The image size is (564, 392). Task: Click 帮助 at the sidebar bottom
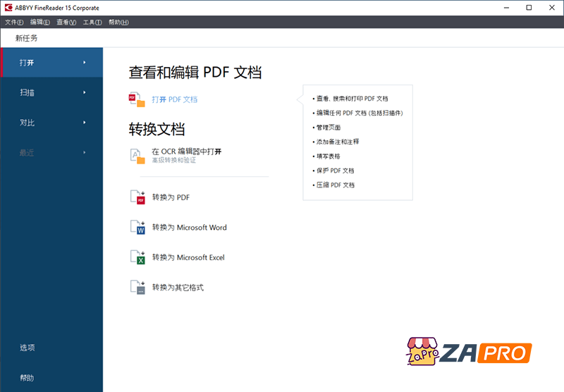pos(27,378)
